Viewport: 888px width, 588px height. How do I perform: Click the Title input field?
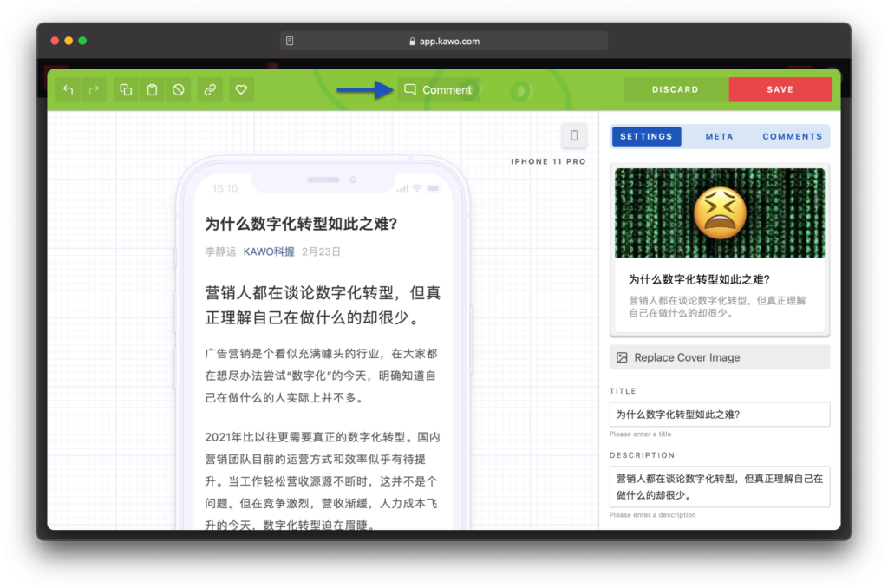click(719, 415)
